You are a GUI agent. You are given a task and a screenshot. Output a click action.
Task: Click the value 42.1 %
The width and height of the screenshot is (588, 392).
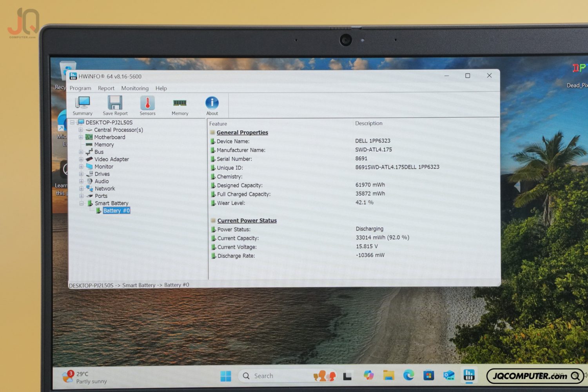pos(364,202)
